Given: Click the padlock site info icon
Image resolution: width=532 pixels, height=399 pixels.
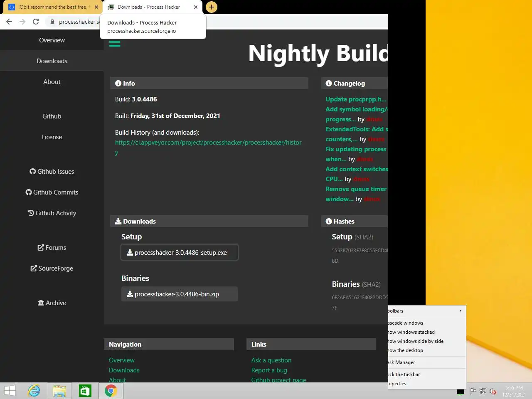Looking at the screenshot, I should pyautogui.click(x=52, y=22).
